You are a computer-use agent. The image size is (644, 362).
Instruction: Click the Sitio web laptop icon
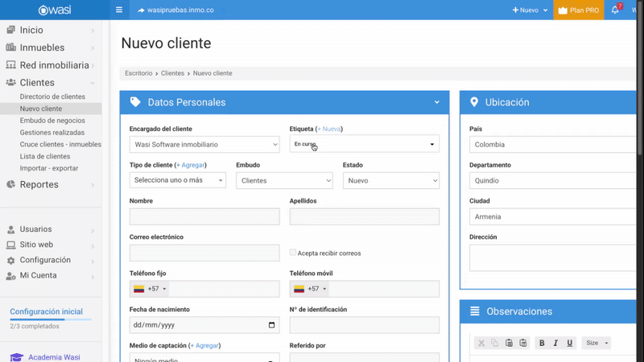coord(11,245)
